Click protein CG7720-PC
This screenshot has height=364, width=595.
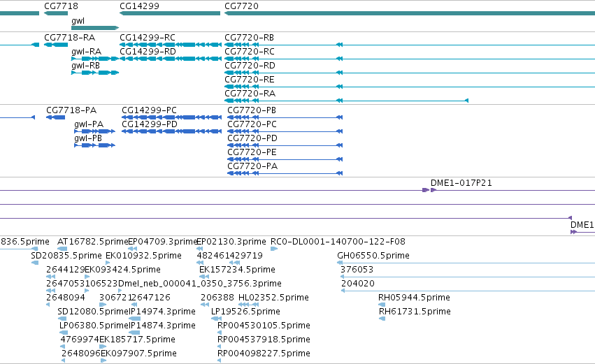pyautogui.click(x=252, y=124)
